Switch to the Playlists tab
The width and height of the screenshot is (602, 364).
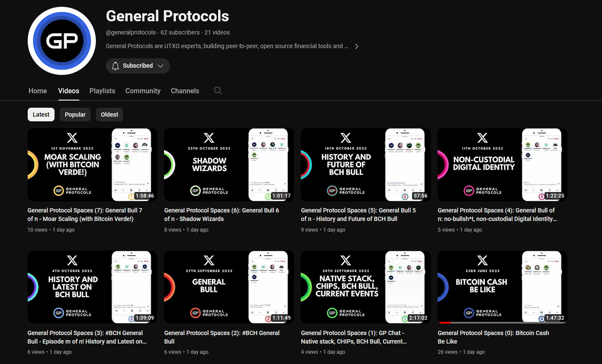[102, 91]
